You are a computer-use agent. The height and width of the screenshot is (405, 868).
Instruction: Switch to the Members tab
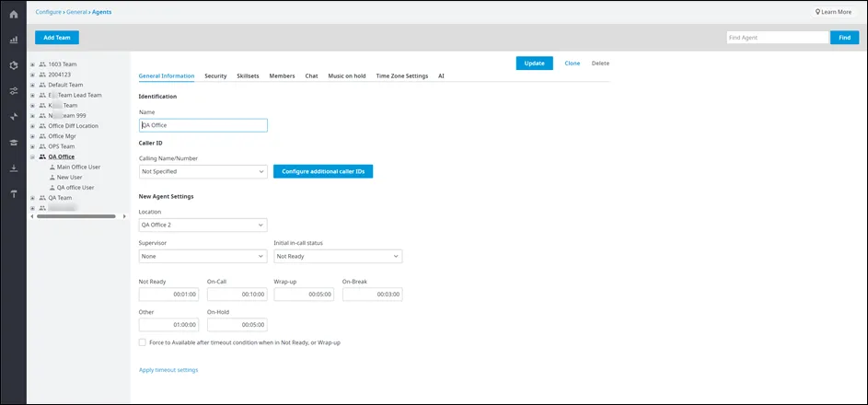283,75
